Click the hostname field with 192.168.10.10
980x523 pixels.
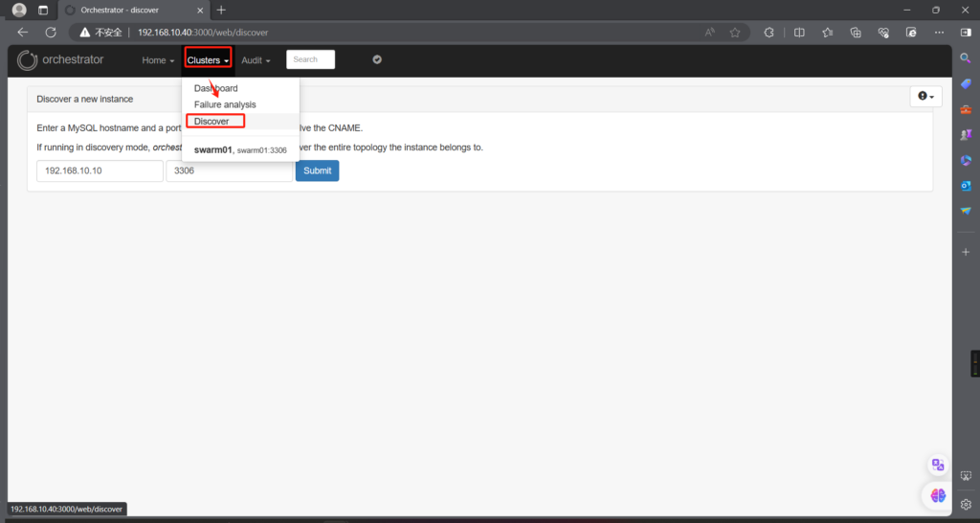(x=100, y=171)
